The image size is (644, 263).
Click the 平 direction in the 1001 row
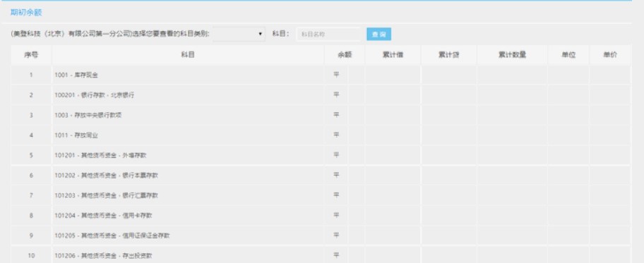tap(336, 75)
